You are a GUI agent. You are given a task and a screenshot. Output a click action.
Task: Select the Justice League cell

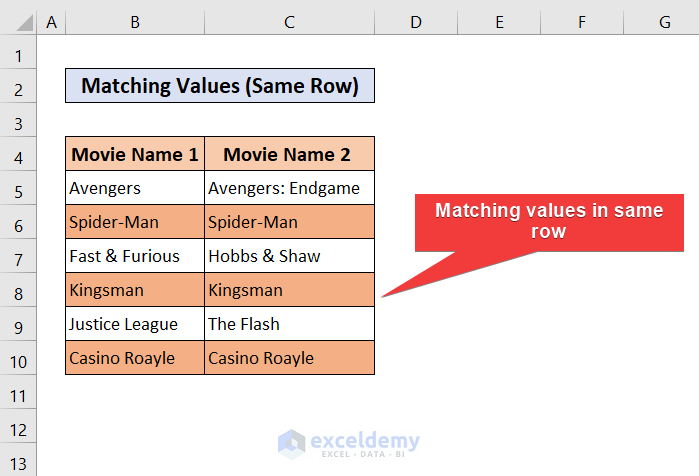tap(135, 324)
